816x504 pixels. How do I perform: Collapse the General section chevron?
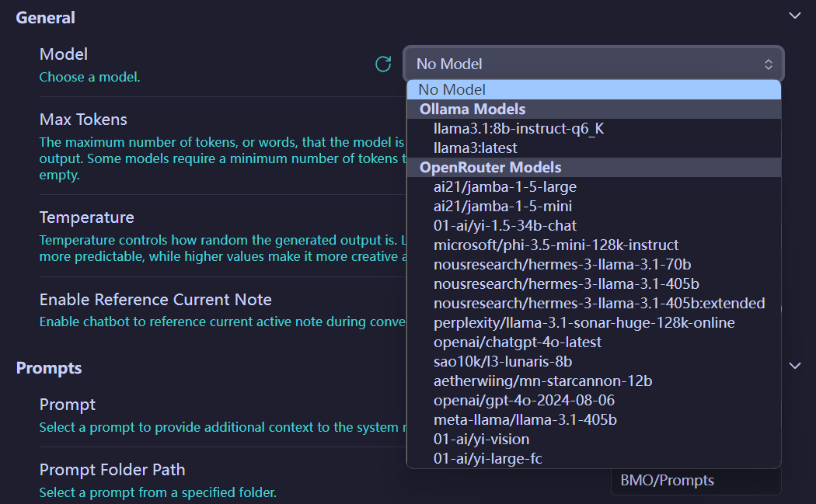click(x=794, y=16)
